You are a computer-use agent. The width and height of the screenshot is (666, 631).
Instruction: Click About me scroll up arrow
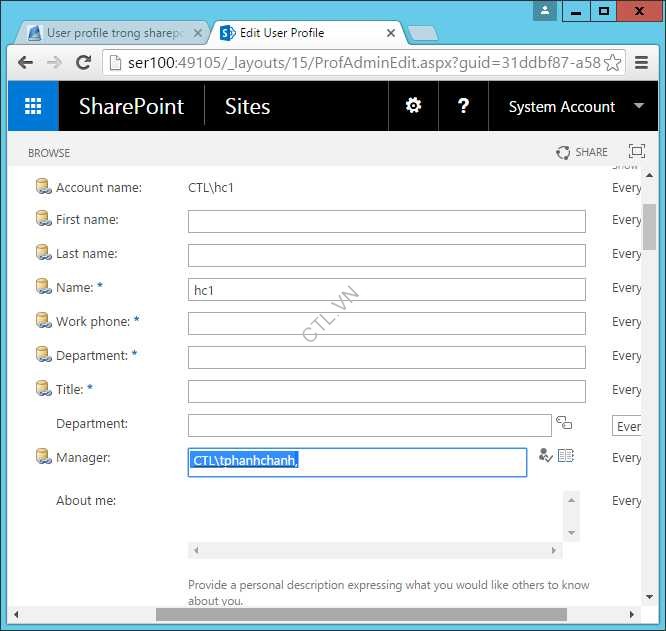(572, 500)
